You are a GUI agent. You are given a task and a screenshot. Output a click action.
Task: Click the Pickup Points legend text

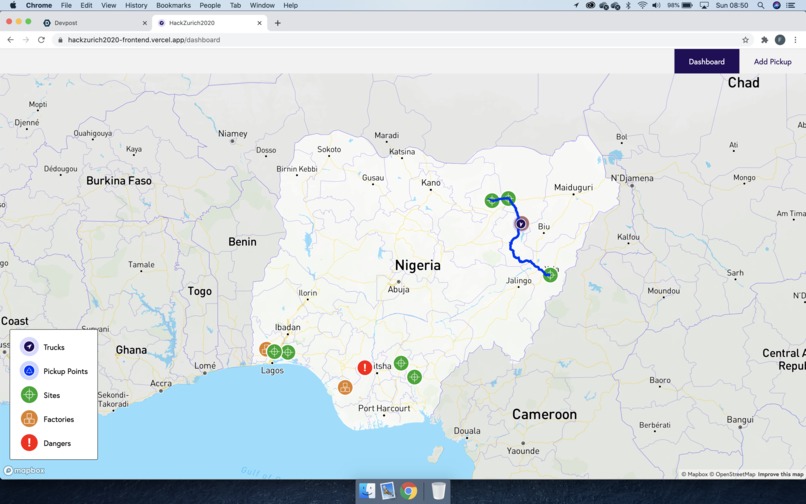[65, 371]
